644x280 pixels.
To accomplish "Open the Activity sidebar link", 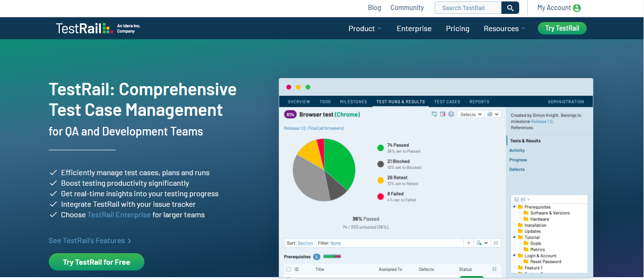I will pyautogui.click(x=517, y=150).
